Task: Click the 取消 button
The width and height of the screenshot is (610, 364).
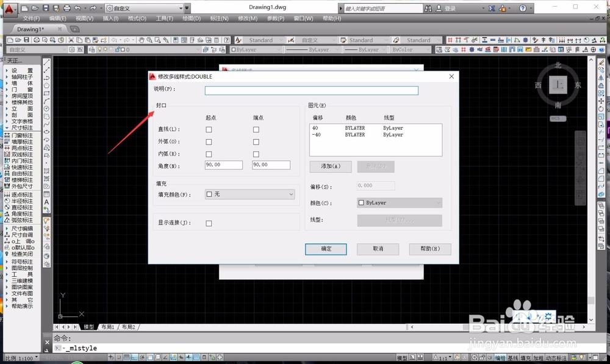Action: click(x=378, y=249)
